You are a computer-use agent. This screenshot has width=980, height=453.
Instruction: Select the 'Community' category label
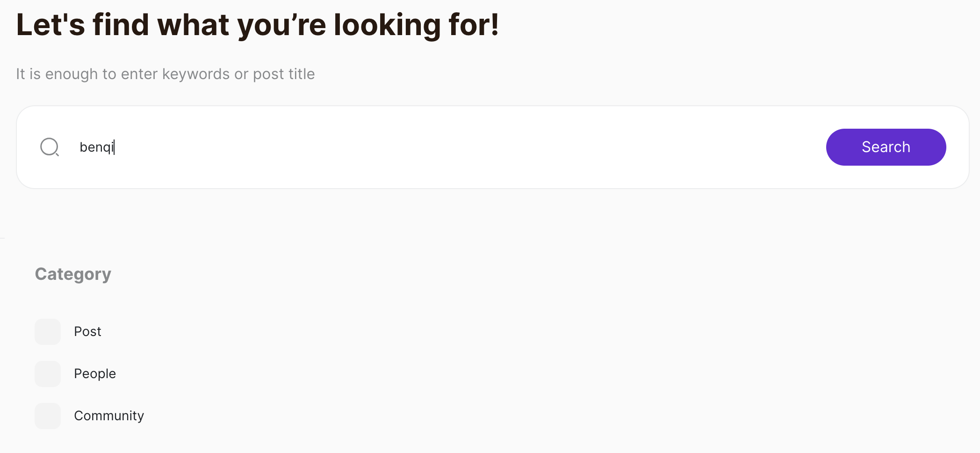tap(109, 416)
